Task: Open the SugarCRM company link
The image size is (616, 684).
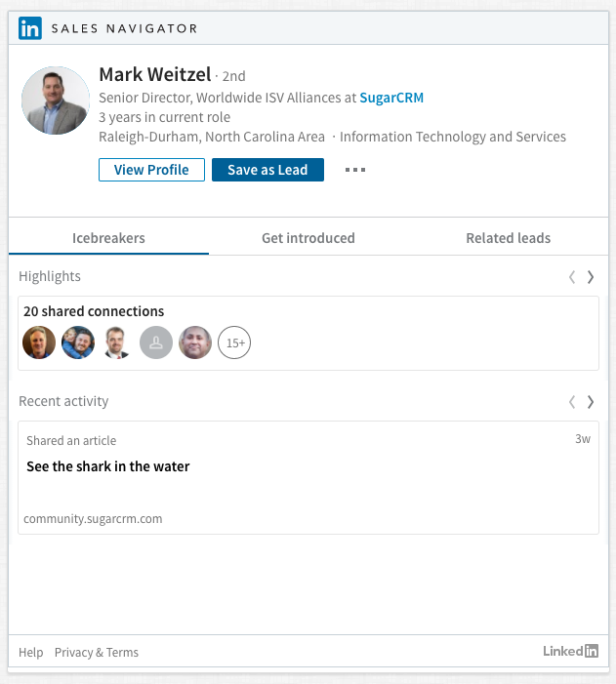Action: [391, 98]
